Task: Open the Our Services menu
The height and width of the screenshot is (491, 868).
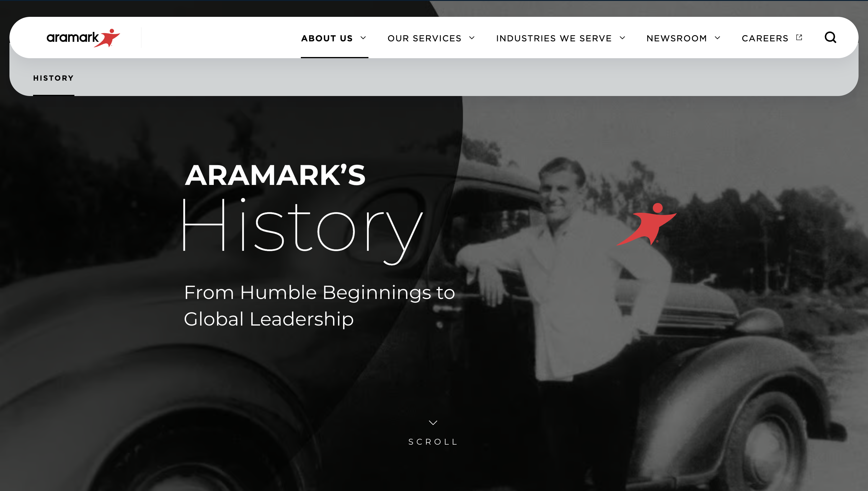Action: [425, 38]
